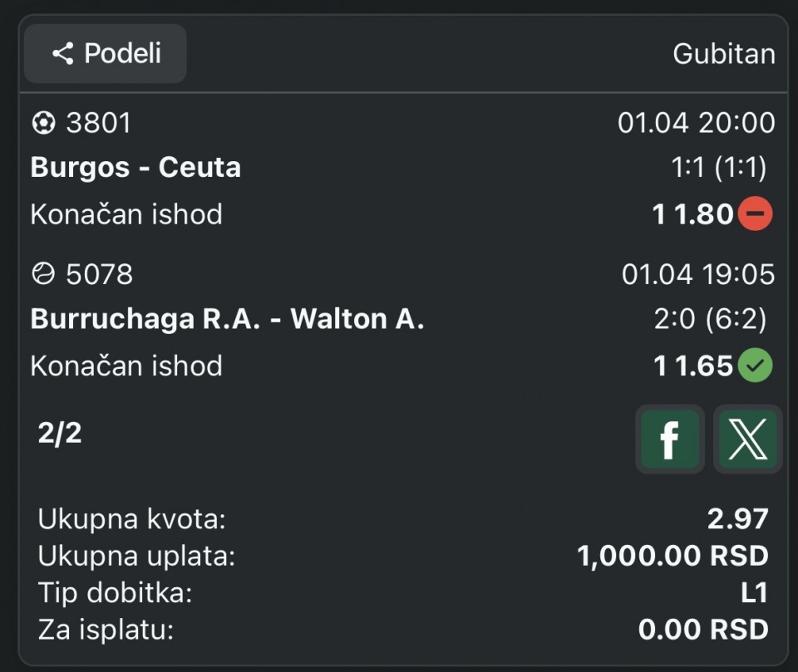798x672 pixels.
Task: Click the 0.00 RSD payout amount
Action: coord(702,630)
